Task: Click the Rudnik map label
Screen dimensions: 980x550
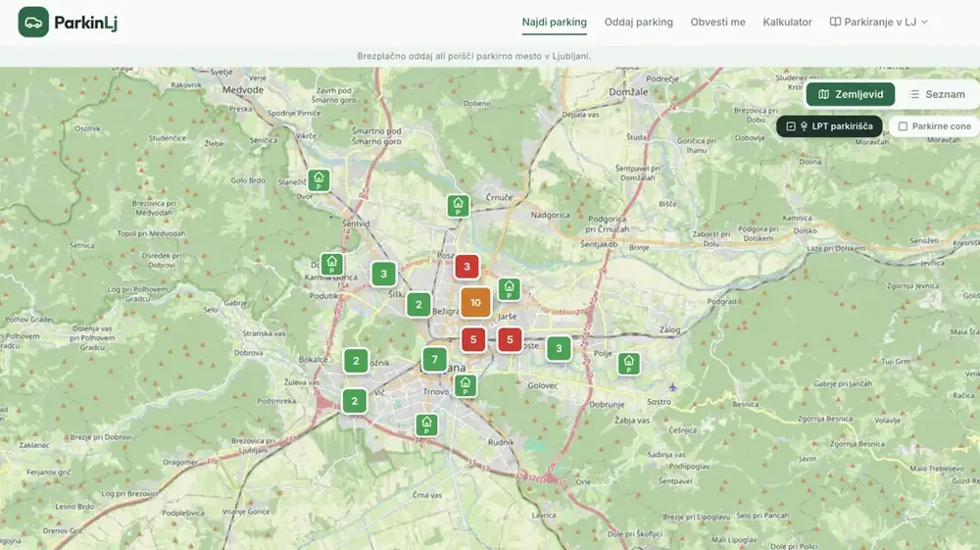Action: pyautogui.click(x=501, y=442)
